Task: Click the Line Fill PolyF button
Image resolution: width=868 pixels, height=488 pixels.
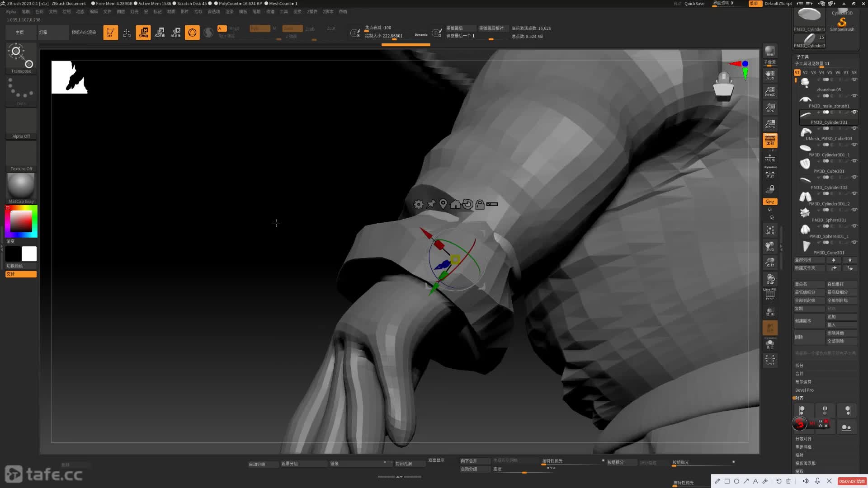Action: tap(770, 294)
